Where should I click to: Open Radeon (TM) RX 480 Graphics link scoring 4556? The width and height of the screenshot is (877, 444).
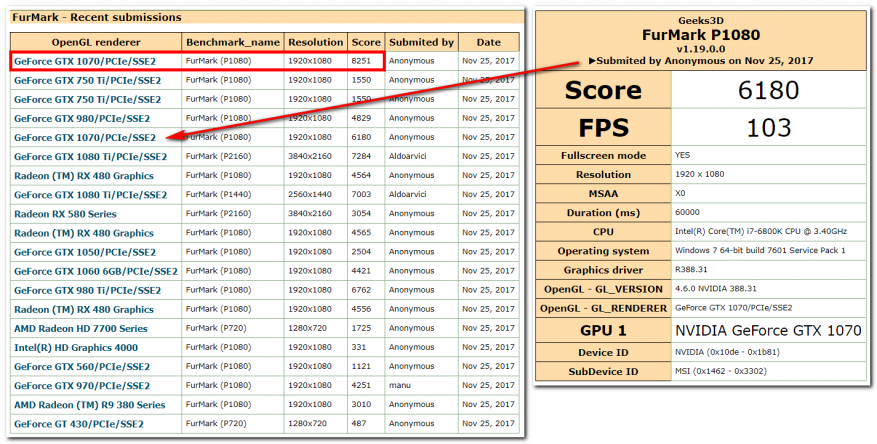(84, 310)
